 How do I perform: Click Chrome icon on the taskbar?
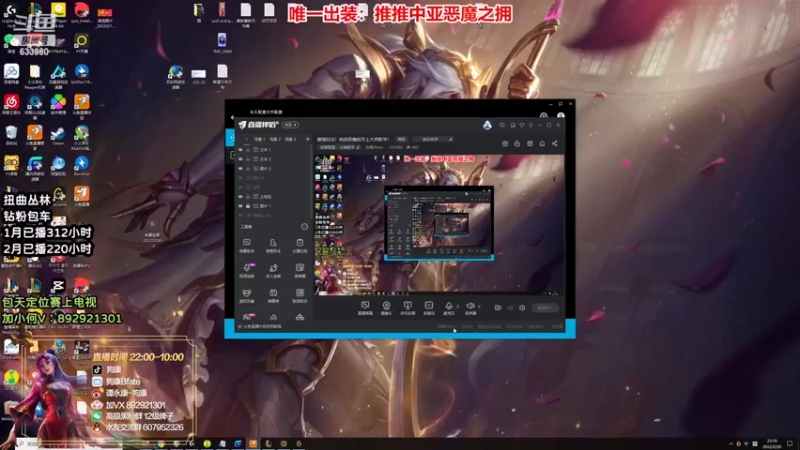[x=161, y=443]
